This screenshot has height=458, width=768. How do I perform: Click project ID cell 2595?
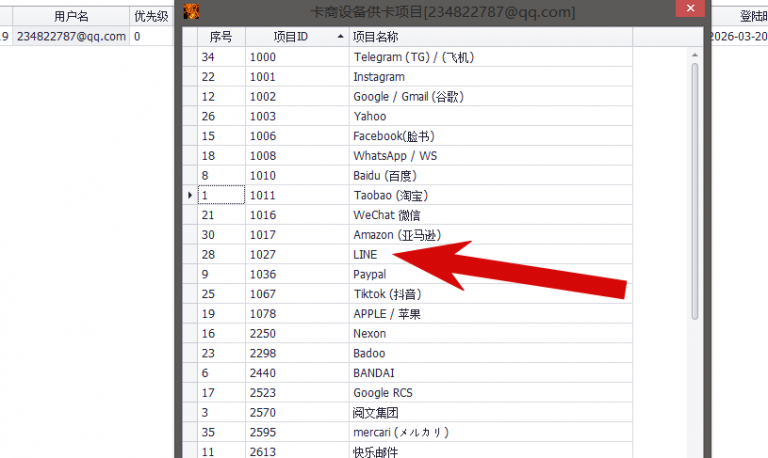pos(297,433)
